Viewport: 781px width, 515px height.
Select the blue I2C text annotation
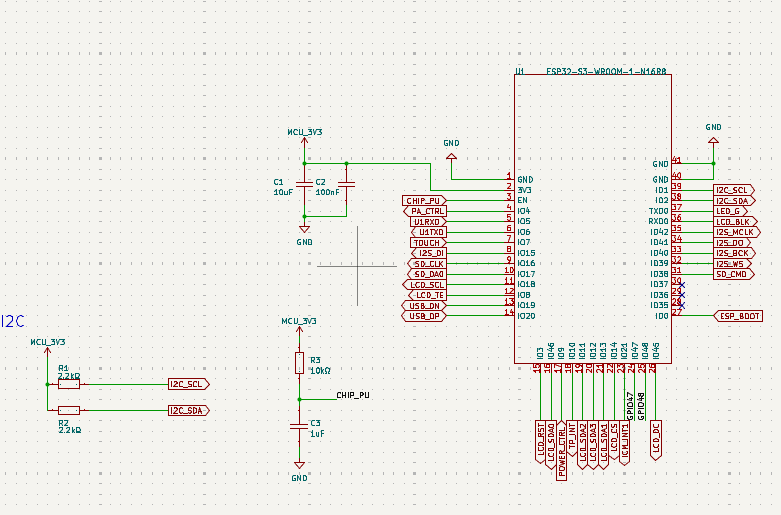(13, 321)
